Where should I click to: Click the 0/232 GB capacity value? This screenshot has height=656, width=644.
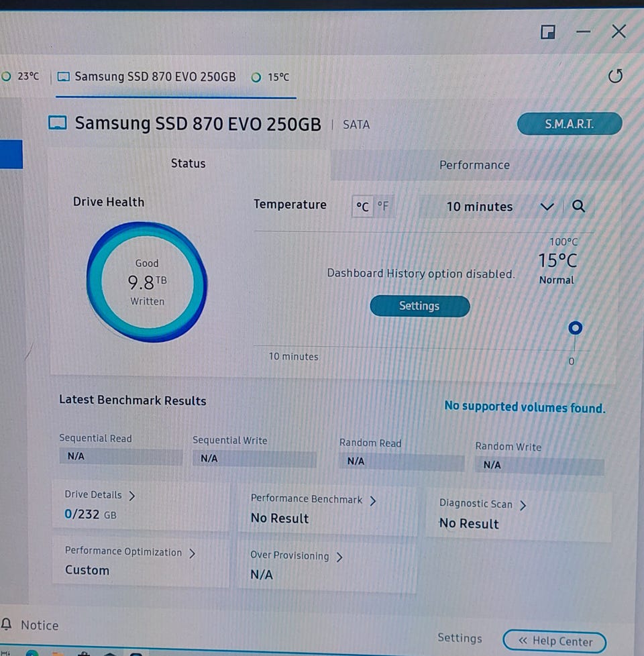pos(91,514)
